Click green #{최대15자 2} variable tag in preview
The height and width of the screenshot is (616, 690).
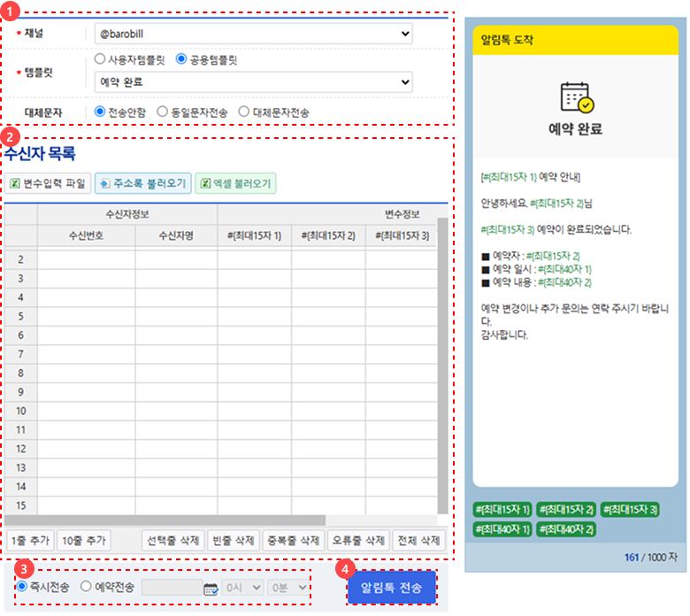pyautogui.click(x=566, y=510)
